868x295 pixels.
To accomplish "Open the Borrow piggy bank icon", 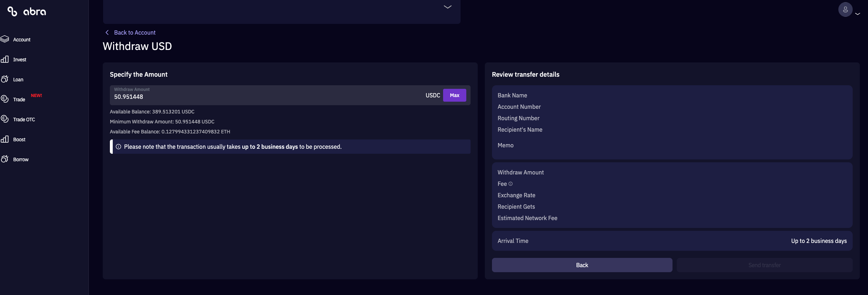I will click(x=5, y=159).
